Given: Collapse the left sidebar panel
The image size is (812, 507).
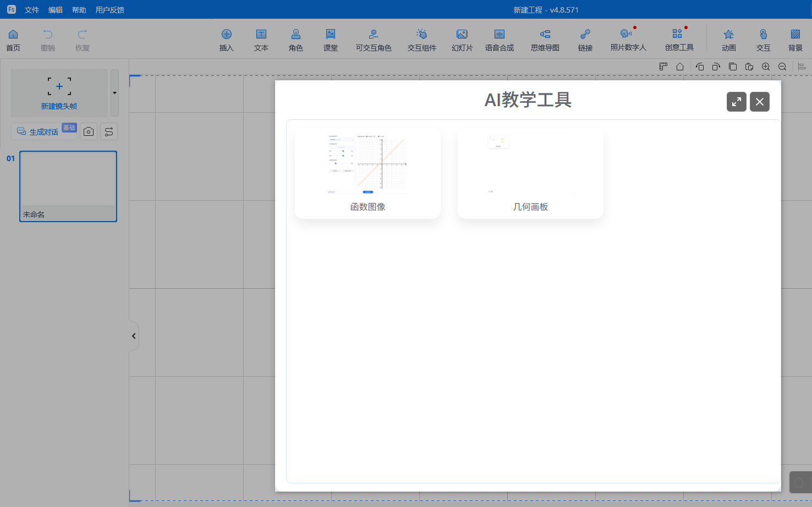Looking at the screenshot, I should (x=134, y=336).
